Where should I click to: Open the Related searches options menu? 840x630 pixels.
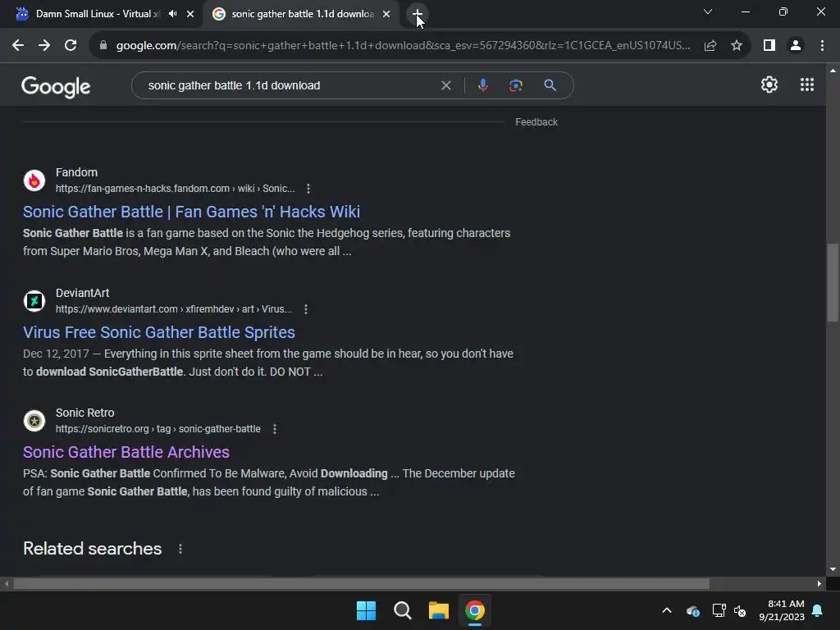180,549
